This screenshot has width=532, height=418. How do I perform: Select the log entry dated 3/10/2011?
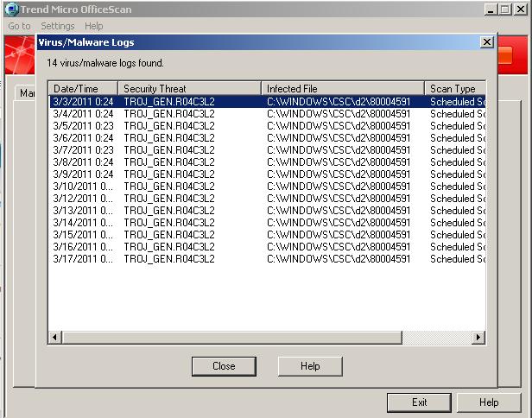coord(268,187)
